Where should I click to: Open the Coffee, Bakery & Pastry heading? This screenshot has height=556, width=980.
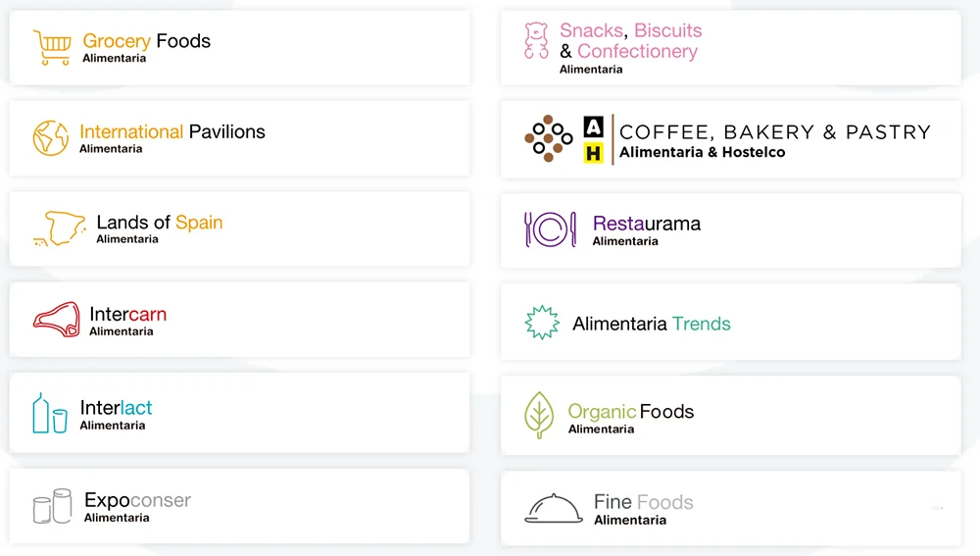(x=774, y=131)
